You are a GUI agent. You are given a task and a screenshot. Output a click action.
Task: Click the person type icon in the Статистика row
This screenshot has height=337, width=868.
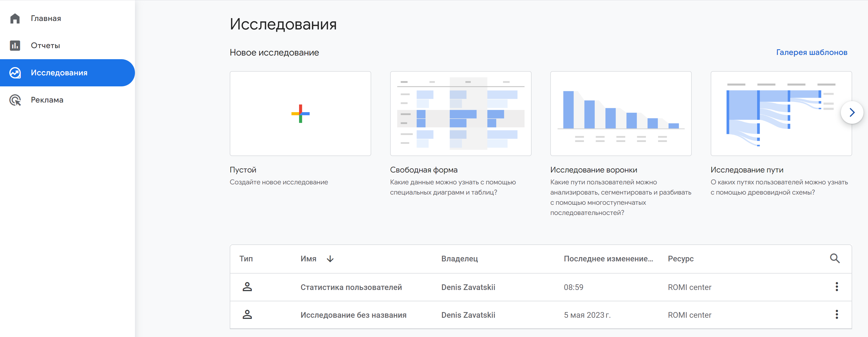[247, 287]
